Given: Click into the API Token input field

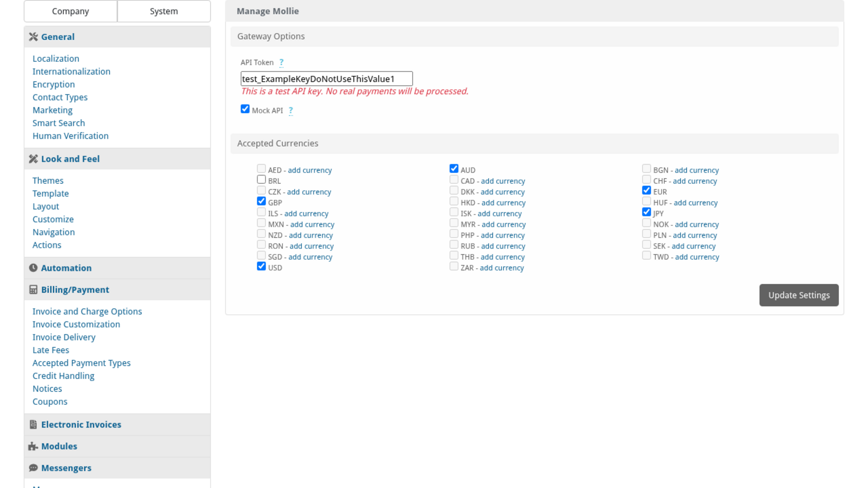Looking at the screenshot, I should coord(326,79).
